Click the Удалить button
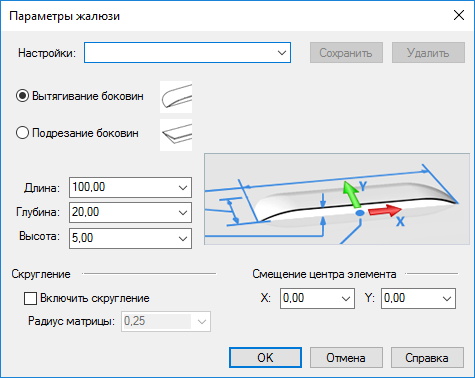 pyautogui.click(x=428, y=53)
